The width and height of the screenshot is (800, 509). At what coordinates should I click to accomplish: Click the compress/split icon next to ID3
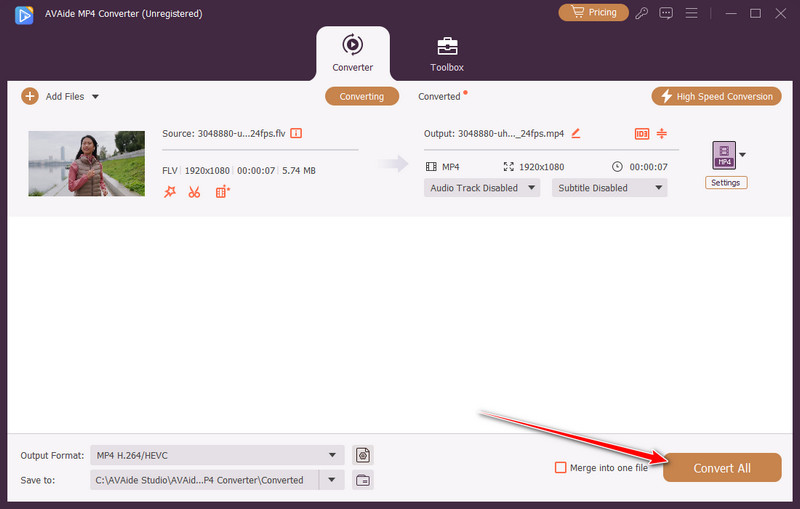click(661, 134)
